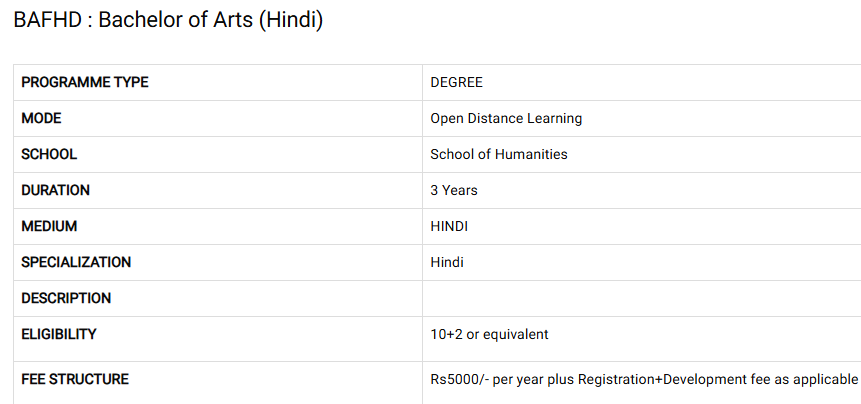Click the 3 Years duration value
The height and width of the screenshot is (404, 861).
454,190
